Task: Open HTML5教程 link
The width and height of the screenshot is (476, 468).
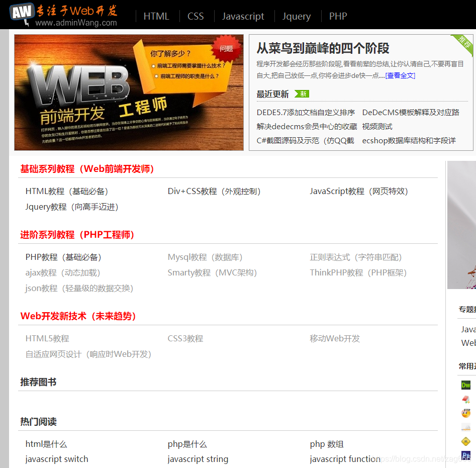Action: (x=47, y=338)
